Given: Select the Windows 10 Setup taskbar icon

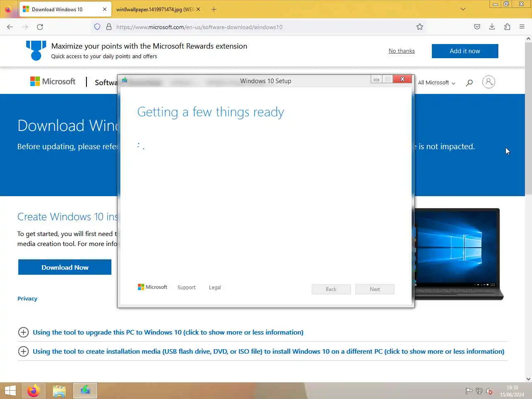Looking at the screenshot, I should pyautogui.click(x=85, y=391).
